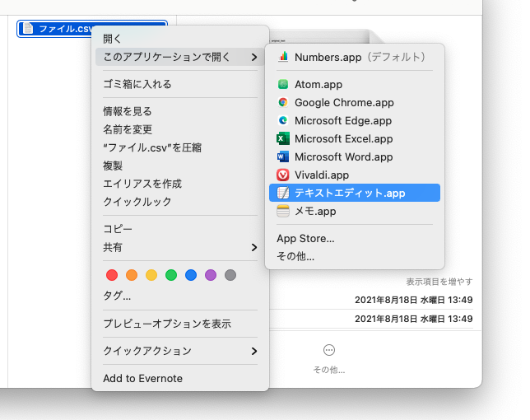Expand このアプリケーションで開く submenu
The height and width of the screenshot is (420, 530).
coord(179,57)
